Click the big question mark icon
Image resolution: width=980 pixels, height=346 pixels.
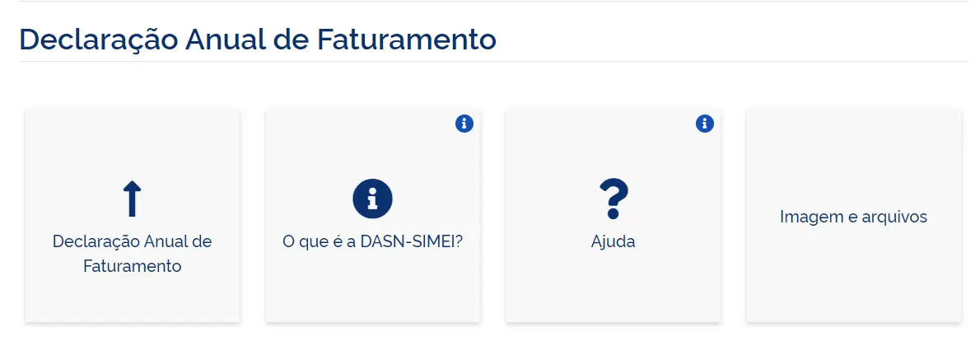pyautogui.click(x=613, y=199)
